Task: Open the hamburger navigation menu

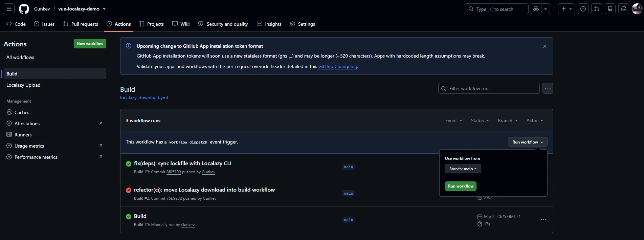Action: [x=9, y=9]
